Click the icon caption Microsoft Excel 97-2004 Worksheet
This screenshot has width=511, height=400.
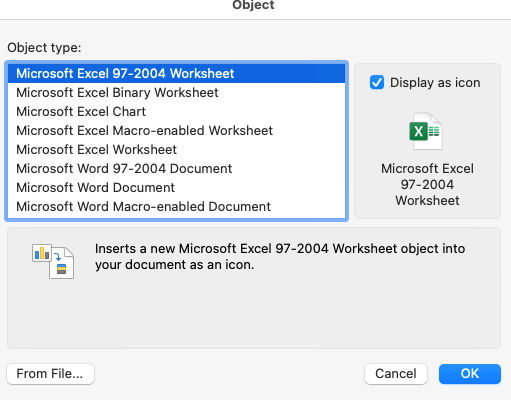(427, 184)
